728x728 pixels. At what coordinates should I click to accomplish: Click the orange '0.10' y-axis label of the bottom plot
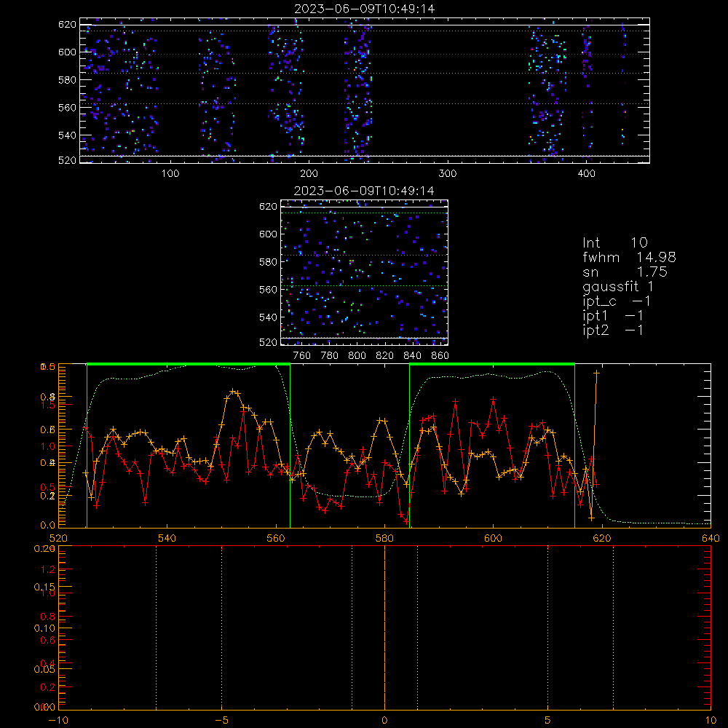(x=44, y=628)
